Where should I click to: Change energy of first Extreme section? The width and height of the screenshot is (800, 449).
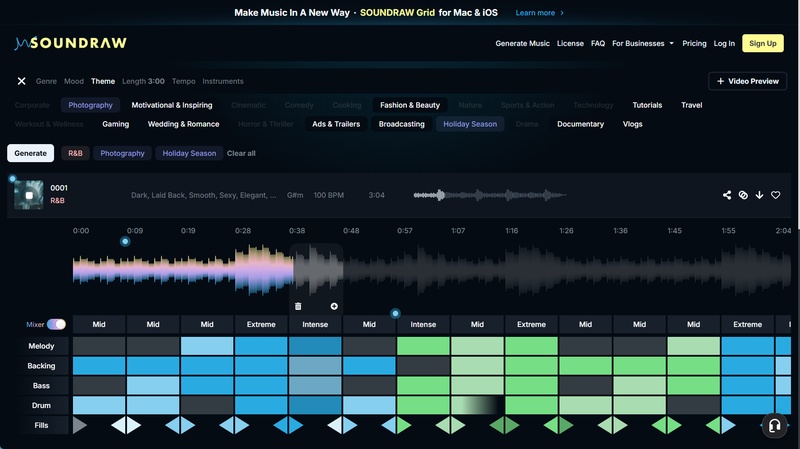[261, 324]
